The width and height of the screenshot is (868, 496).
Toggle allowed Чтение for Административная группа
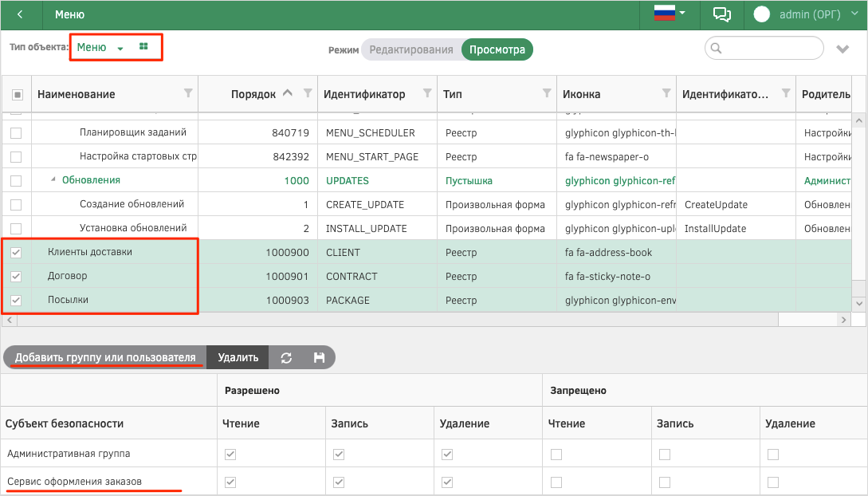pos(230,455)
